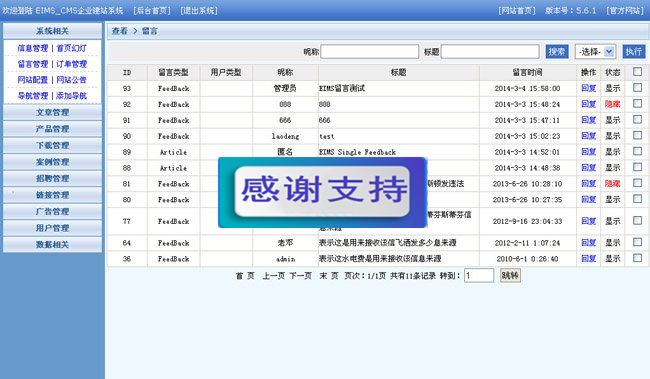Click the 跳转 jump button
650x379 pixels.
[510, 275]
